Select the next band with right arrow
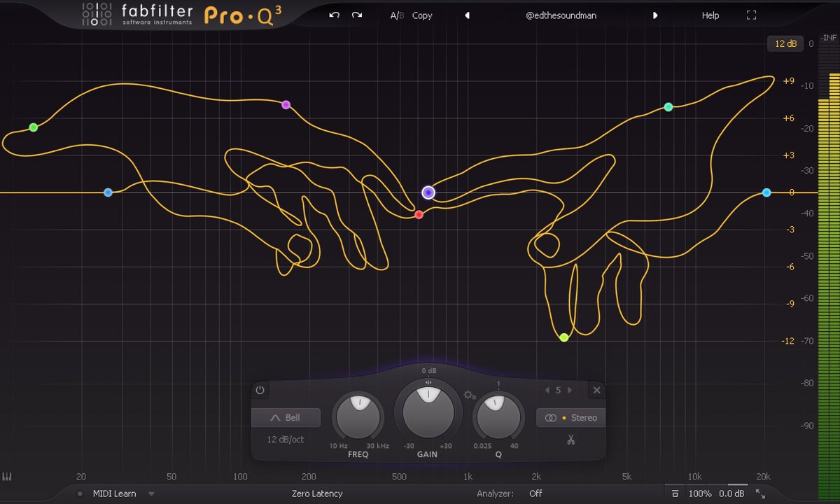 click(x=570, y=390)
